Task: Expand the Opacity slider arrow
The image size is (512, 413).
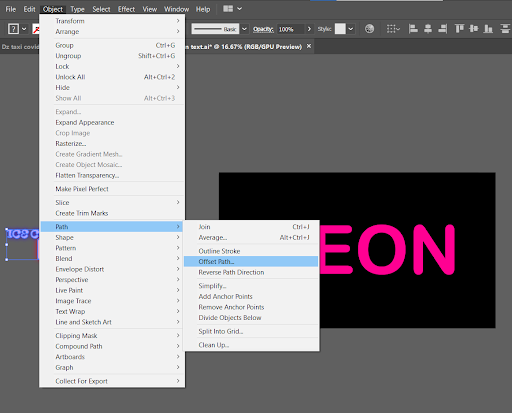Action: 309,29
